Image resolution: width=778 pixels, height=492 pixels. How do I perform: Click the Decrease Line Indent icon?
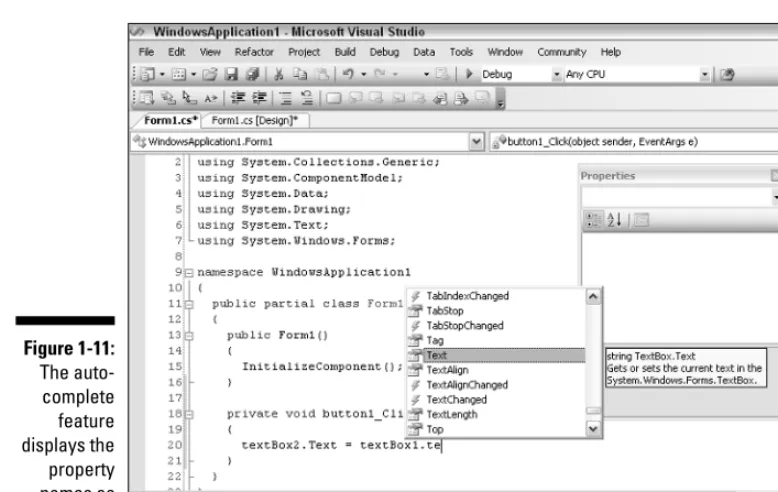coord(238,98)
